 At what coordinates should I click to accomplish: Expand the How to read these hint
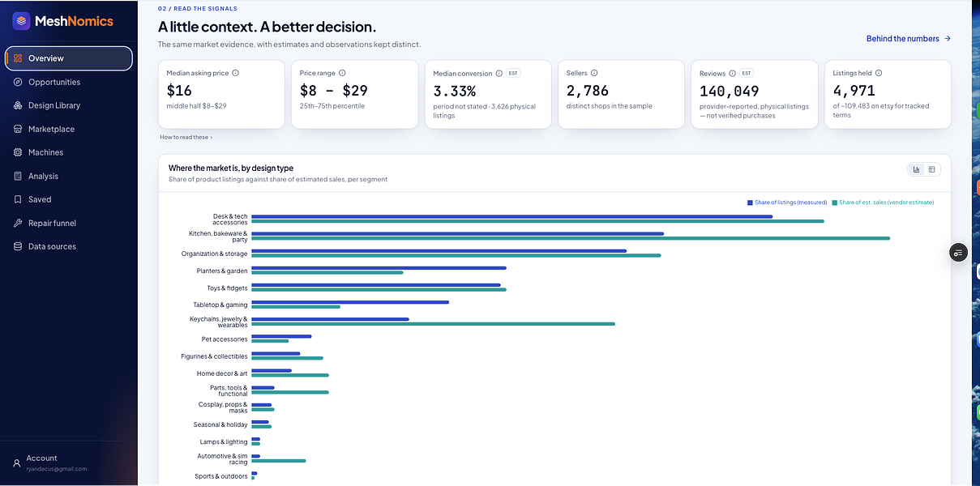186,137
